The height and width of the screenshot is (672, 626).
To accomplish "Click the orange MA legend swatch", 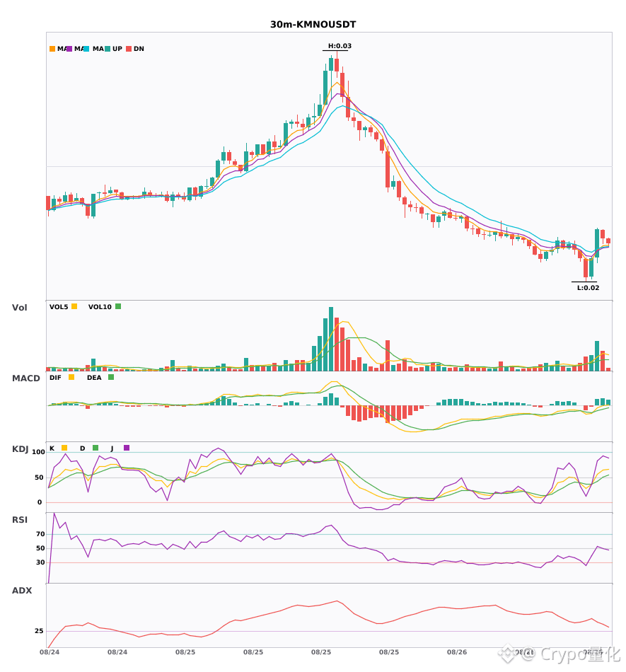I will point(52,49).
